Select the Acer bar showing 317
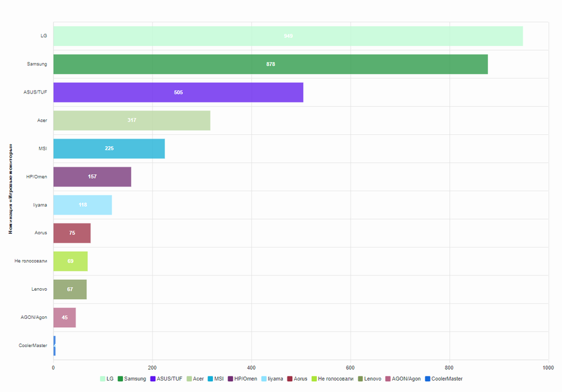Viewport: 562px width, 392px height. click(132, 120)
